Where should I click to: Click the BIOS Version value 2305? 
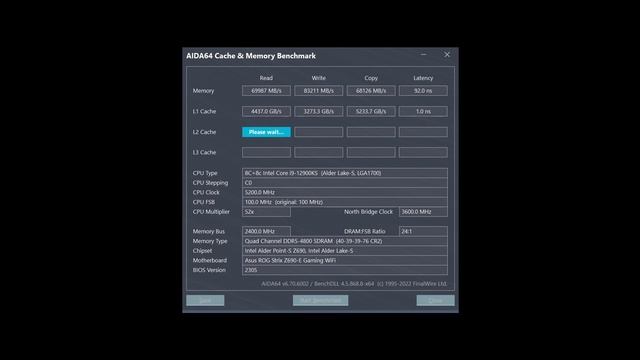[345, 270]
